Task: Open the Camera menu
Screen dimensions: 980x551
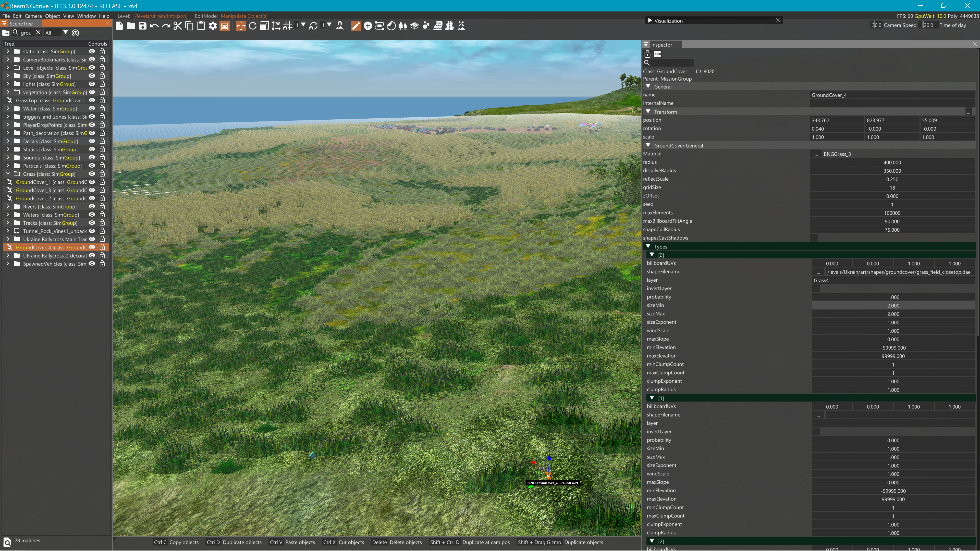Action: coord(33,16)
